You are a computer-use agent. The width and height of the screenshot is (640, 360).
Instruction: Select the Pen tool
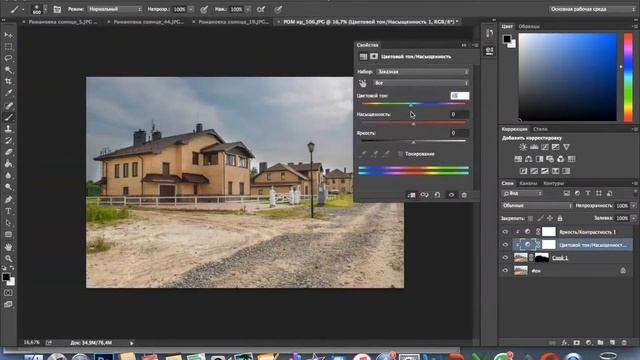[x=8, y=200]
